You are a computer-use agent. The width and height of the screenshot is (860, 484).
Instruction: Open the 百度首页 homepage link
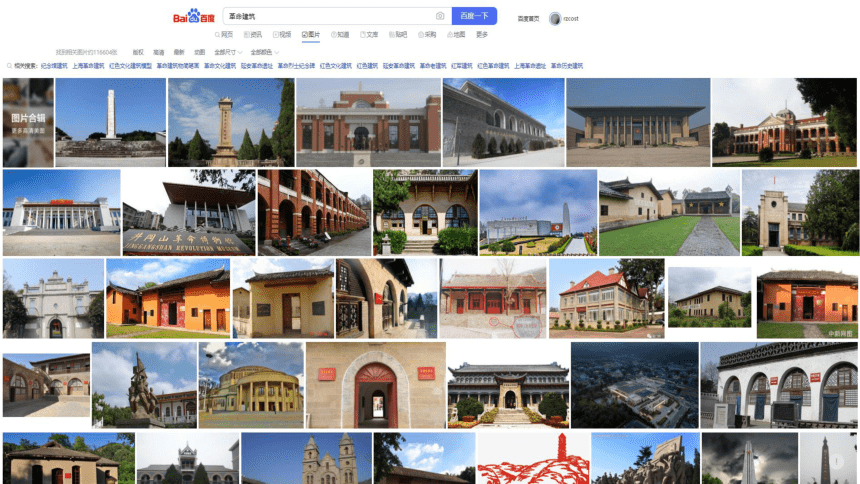coord(528,19)
